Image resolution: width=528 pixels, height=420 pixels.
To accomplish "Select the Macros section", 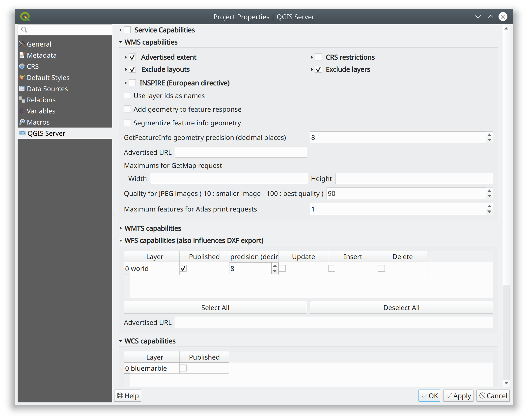I will click(65, 122).
